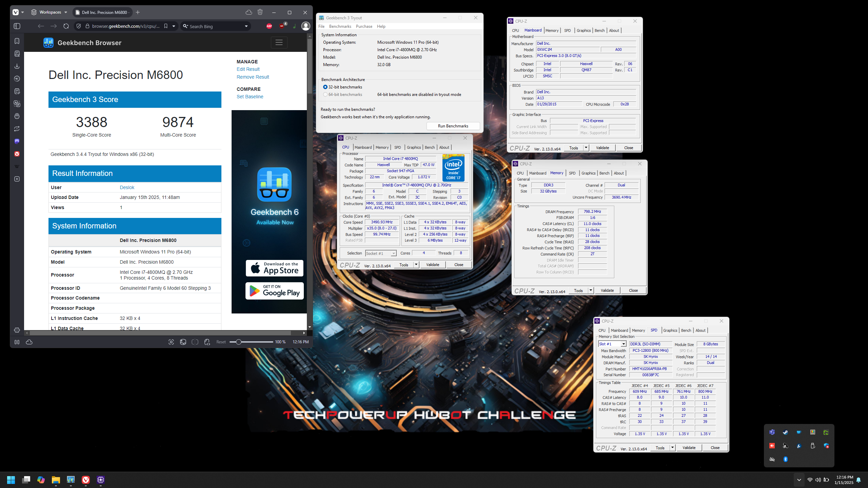Open the Benchmarks menu in Geekbench 3
The width and height of the screenshot is (868, 488).
pos(340,26)
